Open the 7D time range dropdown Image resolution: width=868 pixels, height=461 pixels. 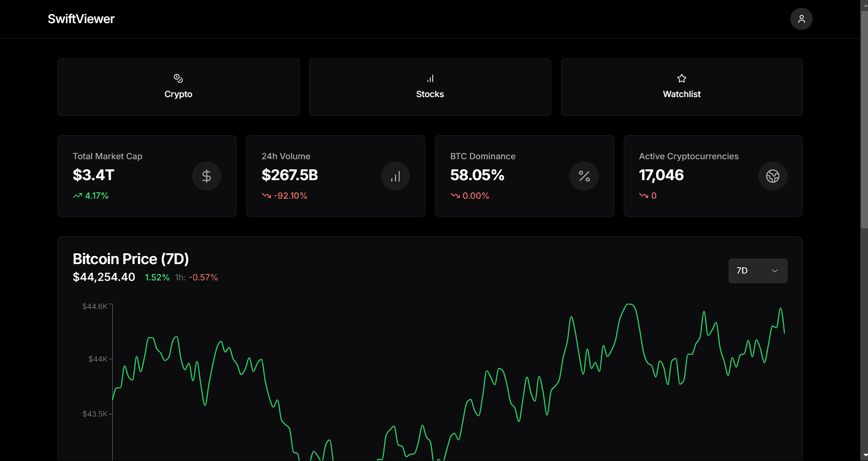click(x=758, y=271)
